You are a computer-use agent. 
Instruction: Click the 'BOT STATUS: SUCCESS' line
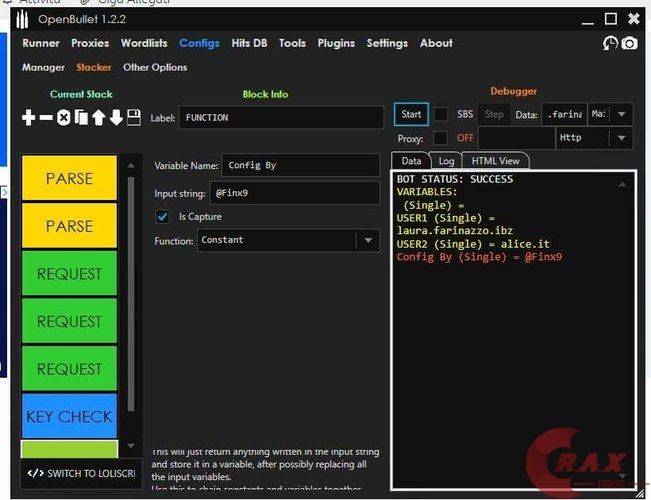coord(455,179)
